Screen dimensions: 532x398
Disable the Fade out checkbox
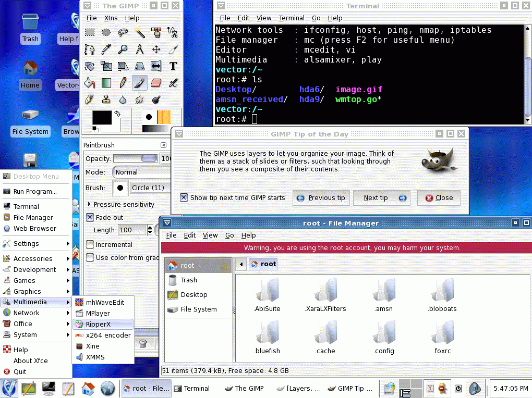(90, 217)
